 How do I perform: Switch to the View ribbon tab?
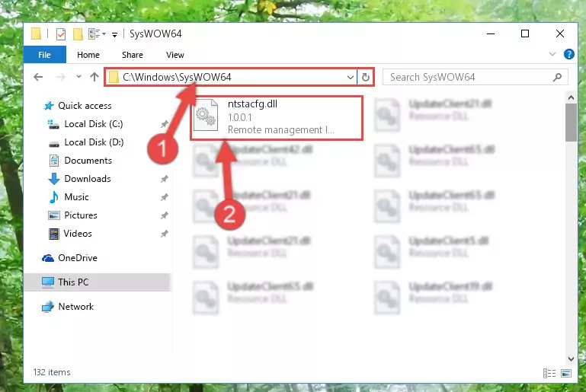click(175, 55)
